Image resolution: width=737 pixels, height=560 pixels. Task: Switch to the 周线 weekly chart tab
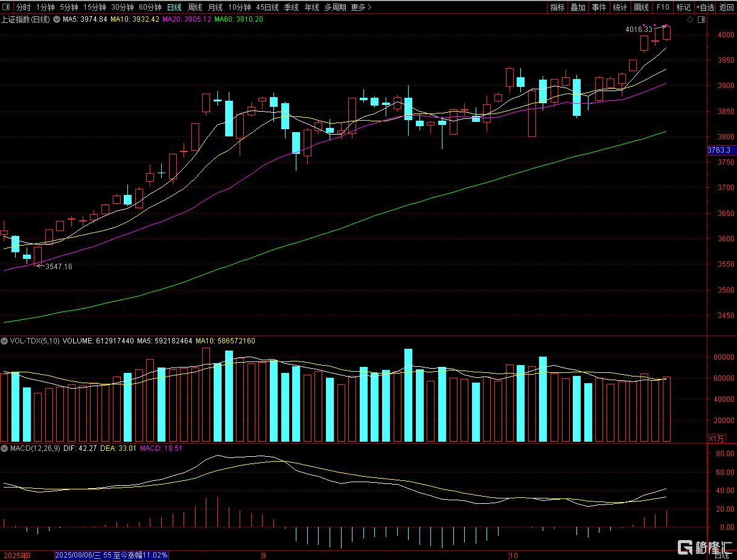[195, 7]
